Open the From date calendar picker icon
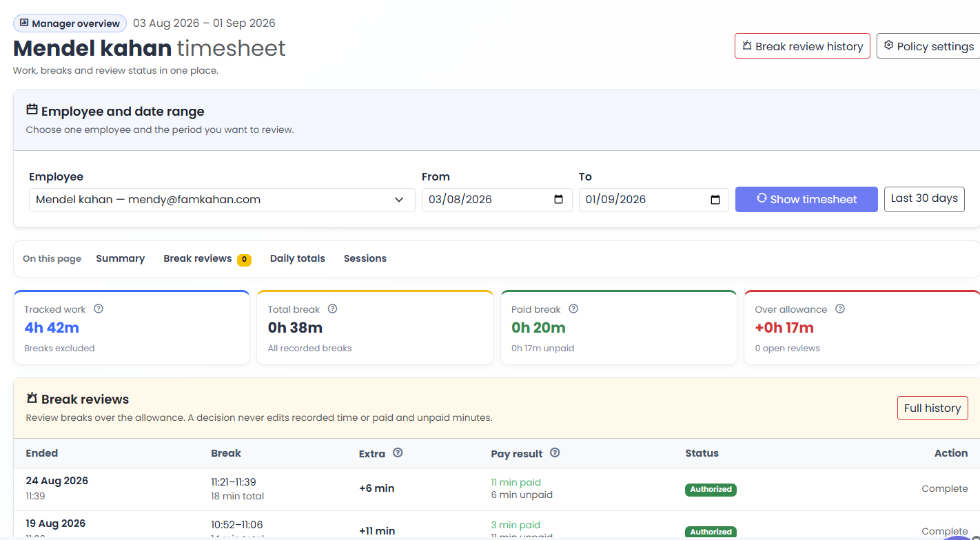980x540 pixels. tap(558, 200)
